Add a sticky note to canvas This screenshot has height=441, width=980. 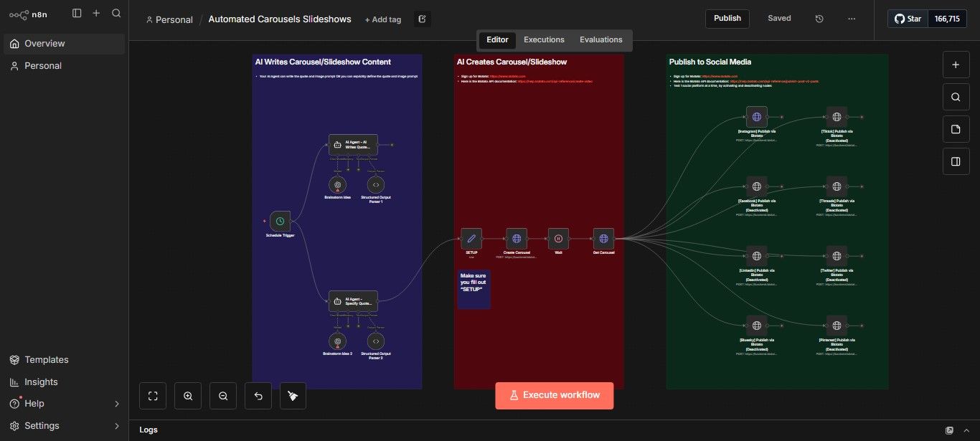tap(956, 129)
